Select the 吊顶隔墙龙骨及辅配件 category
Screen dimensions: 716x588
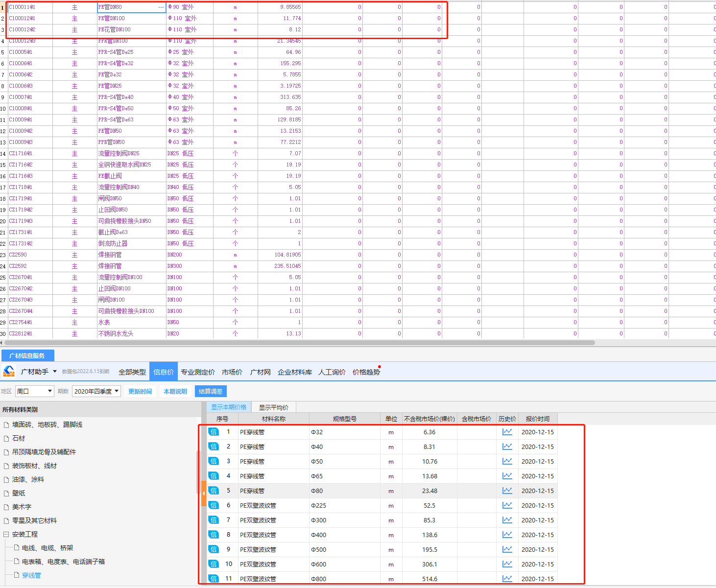44,452
